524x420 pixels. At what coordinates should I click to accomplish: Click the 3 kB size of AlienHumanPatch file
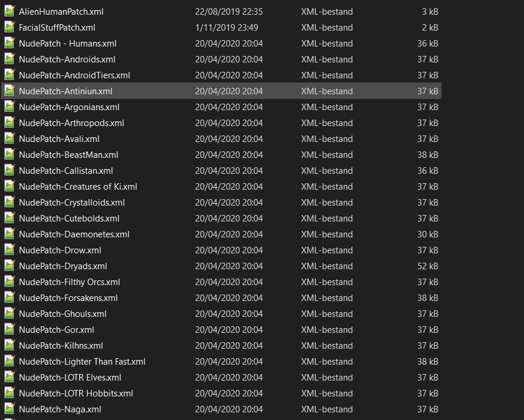(430, 12)
